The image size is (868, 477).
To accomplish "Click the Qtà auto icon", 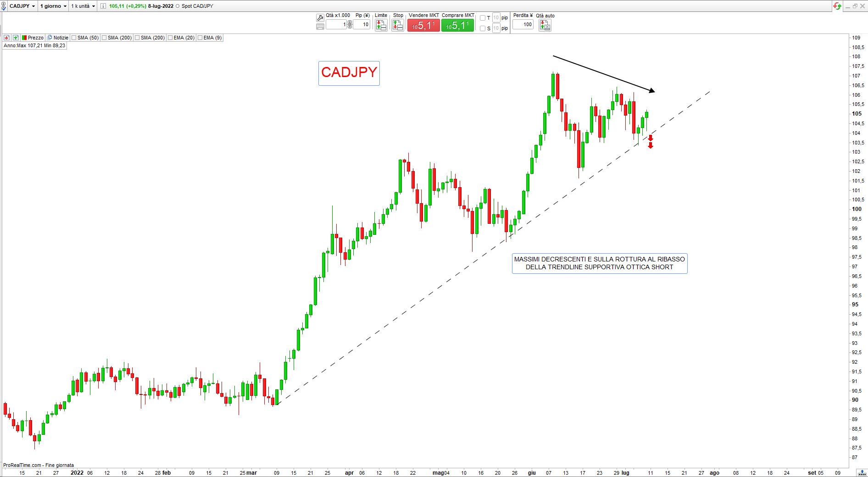I will coord(545,26).
